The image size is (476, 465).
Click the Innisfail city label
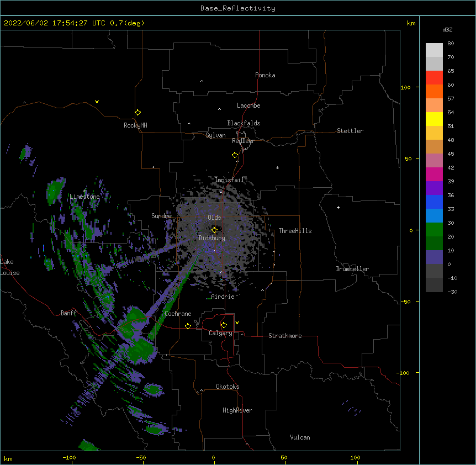pos(229,180)
